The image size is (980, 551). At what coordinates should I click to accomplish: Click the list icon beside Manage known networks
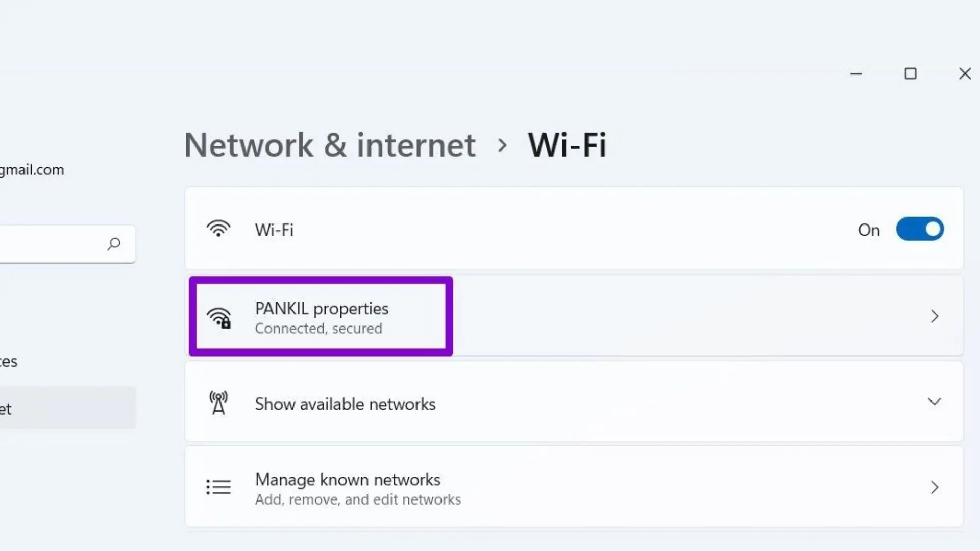218,487
